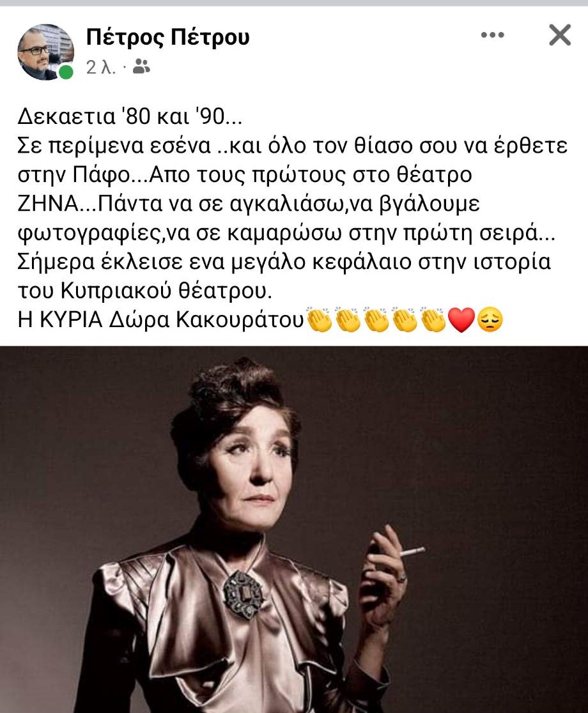Click the red heart emoji

click(x=461, y=319)
